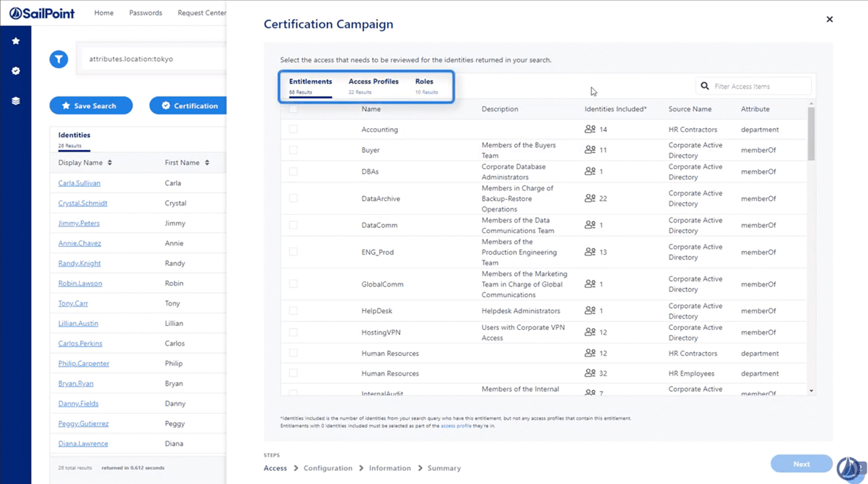This screenshot has width=868, height=484.
Task: Click the magnifier icon in filter box
Action: tap(705, 86)
